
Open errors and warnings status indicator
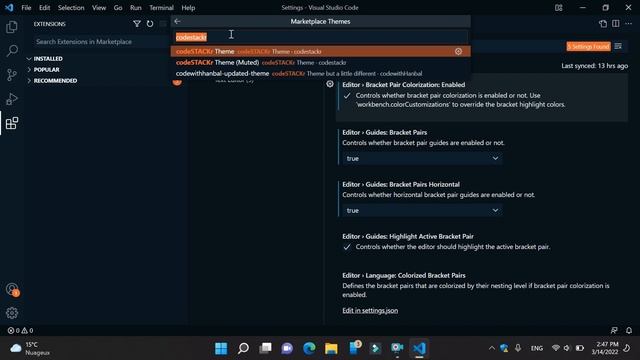coord(20,331)
